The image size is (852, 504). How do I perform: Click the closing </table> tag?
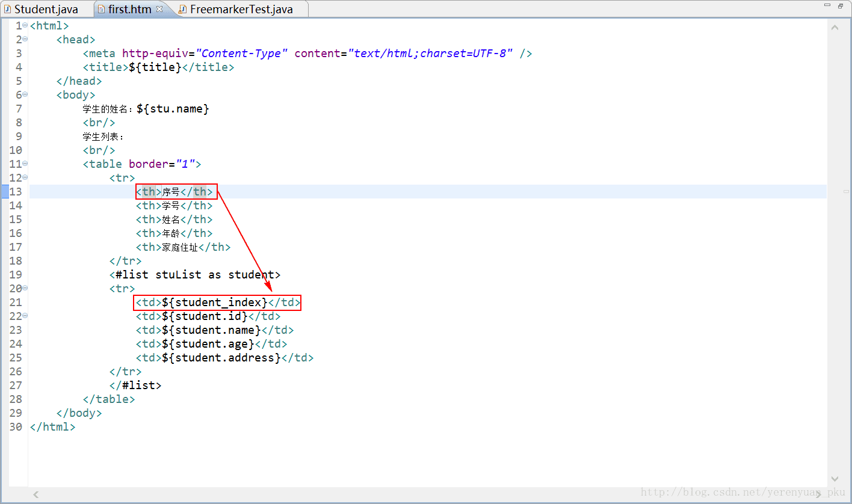click(x=109, y=399)
